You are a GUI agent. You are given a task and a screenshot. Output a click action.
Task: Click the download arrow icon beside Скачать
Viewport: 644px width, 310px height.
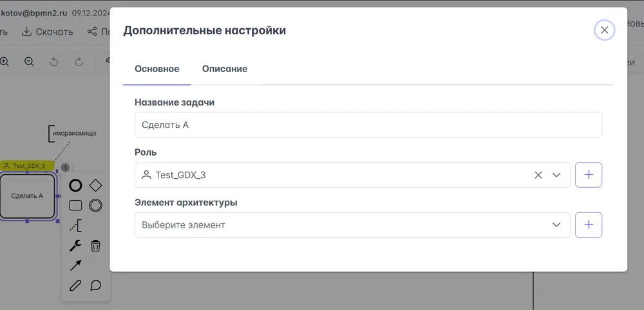[x=26, y=32]
